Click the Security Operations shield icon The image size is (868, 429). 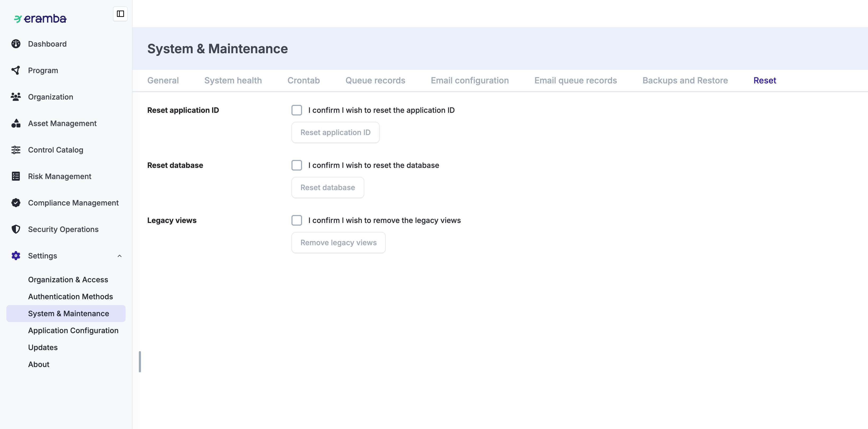click(x=16, y=229)
